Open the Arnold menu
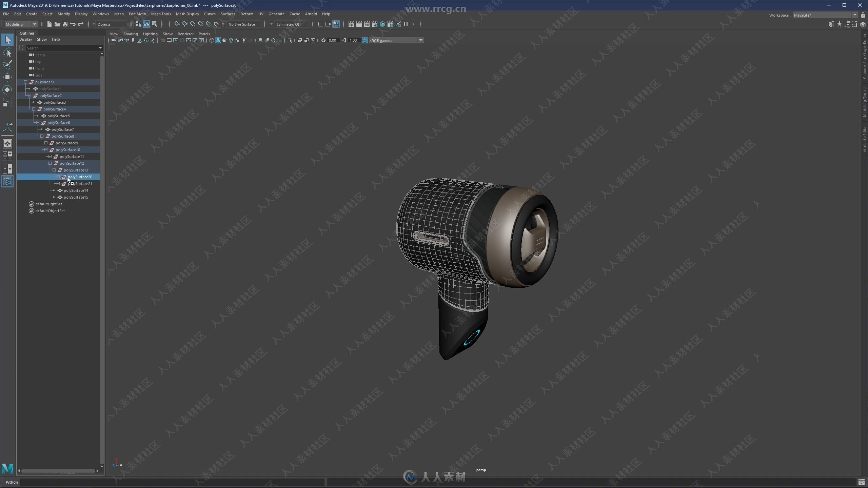The width and height of the screenshot is (868, 488). tap(311, 14)
